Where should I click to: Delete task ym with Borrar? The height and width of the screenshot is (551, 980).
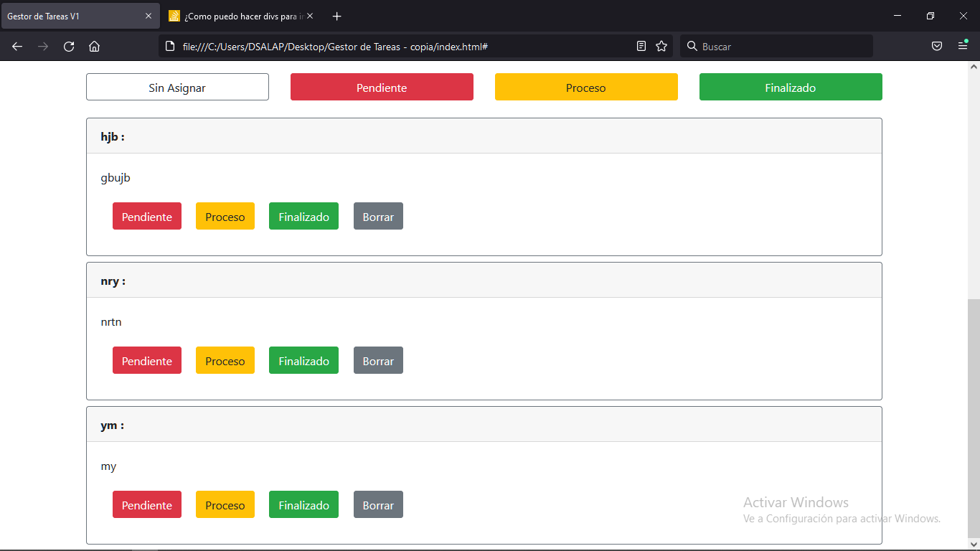[378, 505]
